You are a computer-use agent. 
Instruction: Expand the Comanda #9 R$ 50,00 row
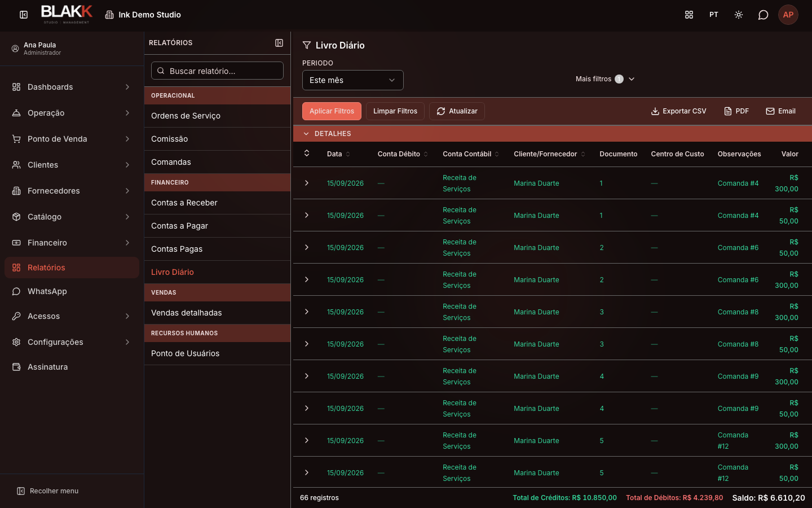tap(307, 408)
